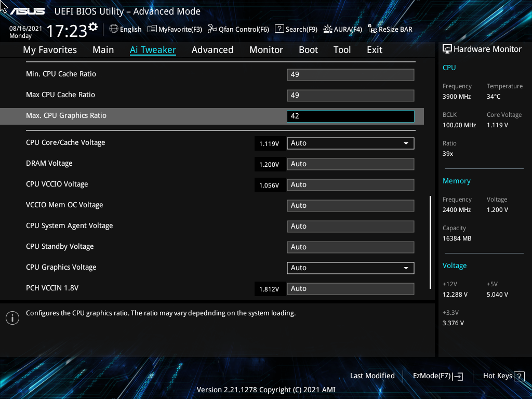Click the Hot Keys question mark icon
The width and height of the screenshot is (532, 399).
(x=519, y=376)
